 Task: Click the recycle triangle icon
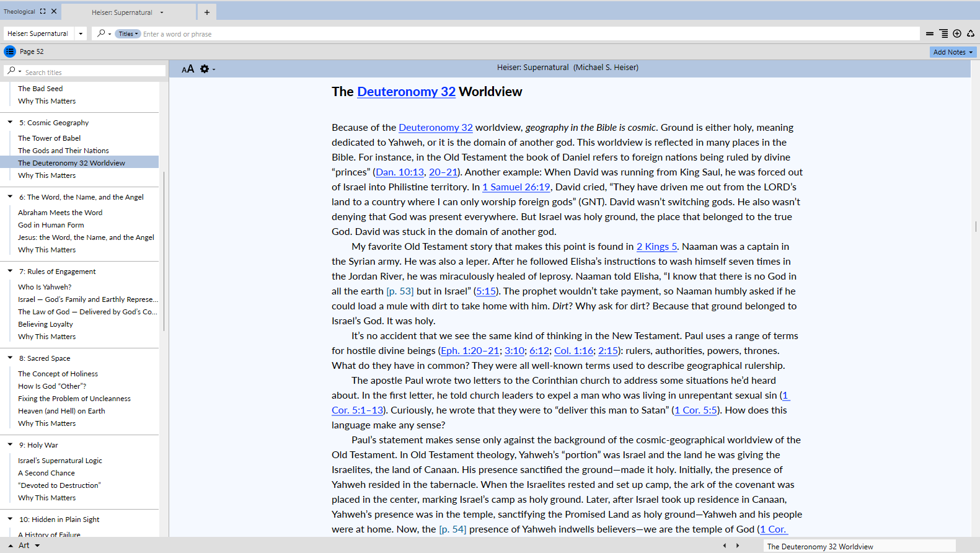click(971, 34)
